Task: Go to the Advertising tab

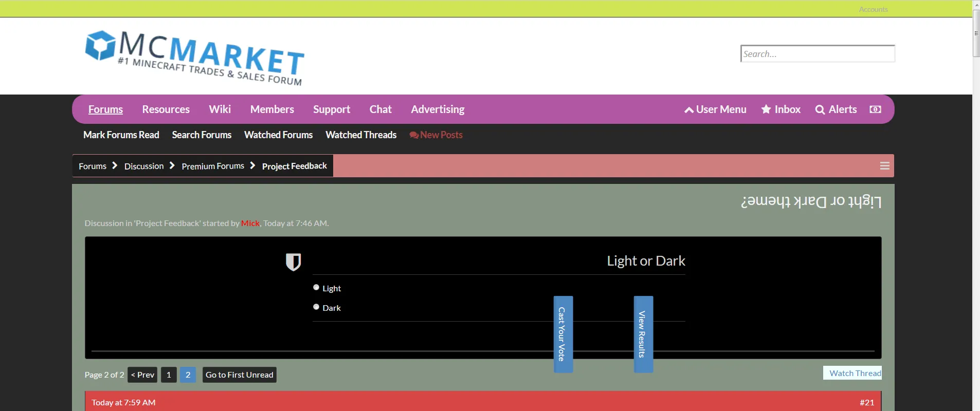Action: point(438,109)
